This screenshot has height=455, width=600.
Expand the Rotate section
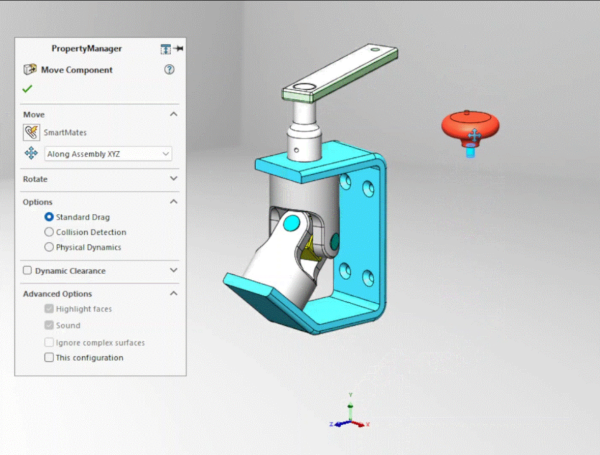pyautogui.click(x=174, y=179)
